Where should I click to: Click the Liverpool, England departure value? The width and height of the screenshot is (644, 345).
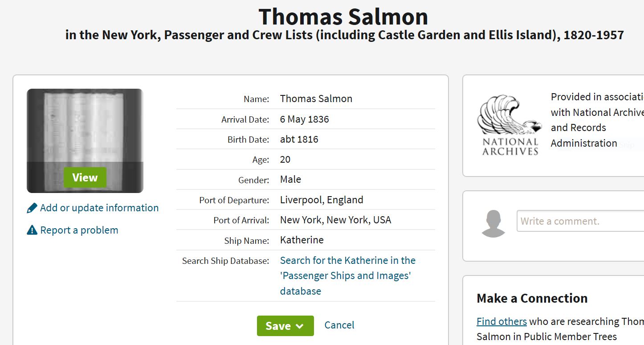[x=322, y=200]
